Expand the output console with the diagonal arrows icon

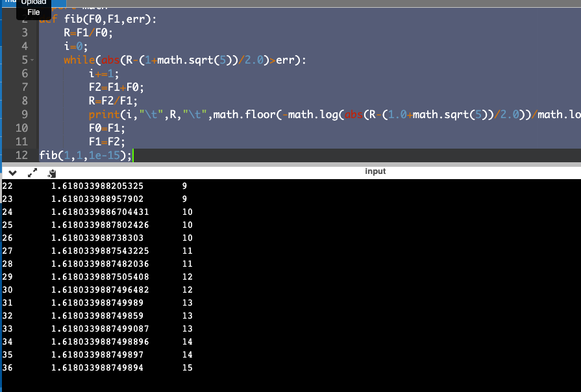click(32, 173)
